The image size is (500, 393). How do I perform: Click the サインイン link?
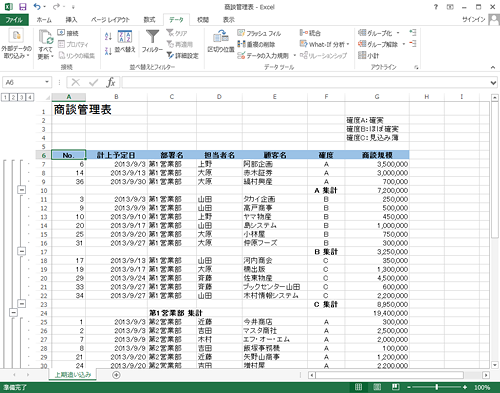pos(473,20)
